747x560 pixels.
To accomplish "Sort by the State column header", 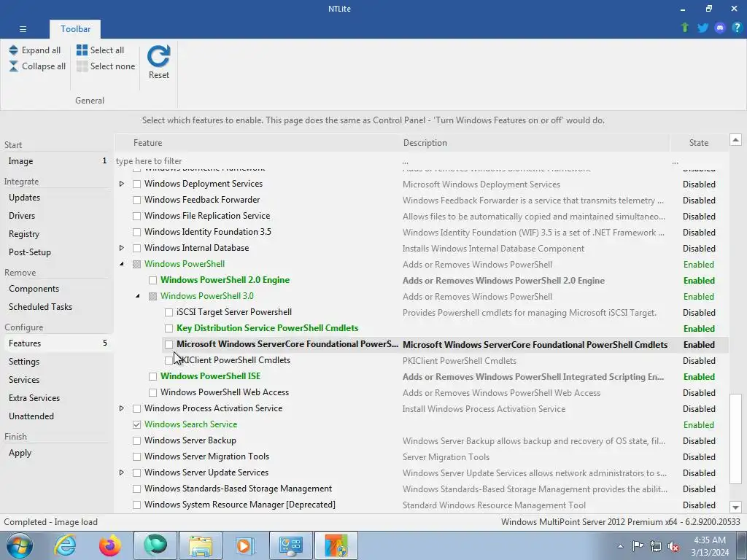I will [698, 143].
